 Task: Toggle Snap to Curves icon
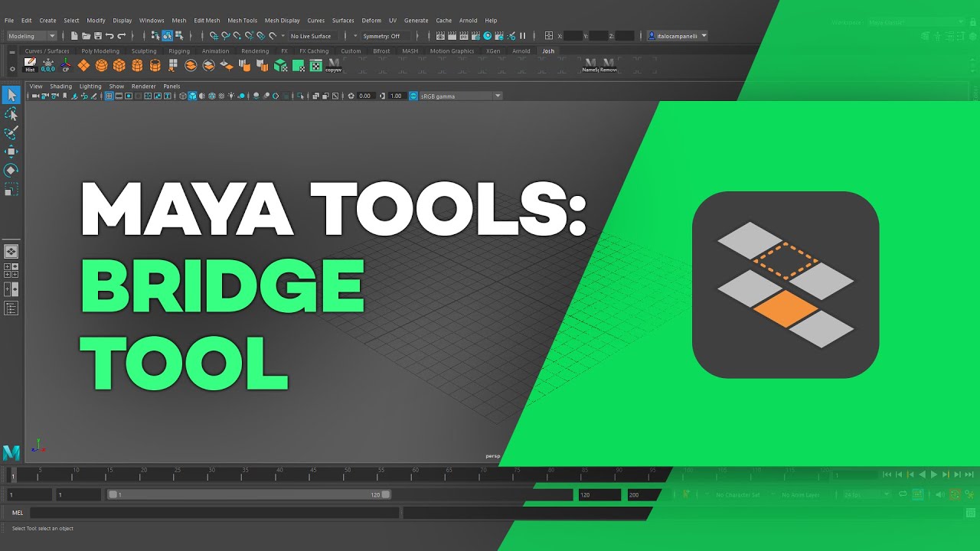pyautogui.click(x=226, y=35)
